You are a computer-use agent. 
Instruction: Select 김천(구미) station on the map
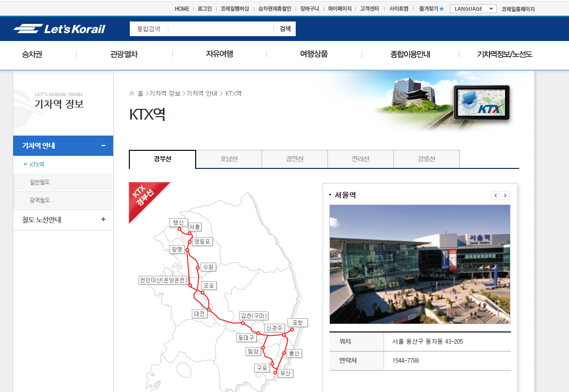[254, 316]
